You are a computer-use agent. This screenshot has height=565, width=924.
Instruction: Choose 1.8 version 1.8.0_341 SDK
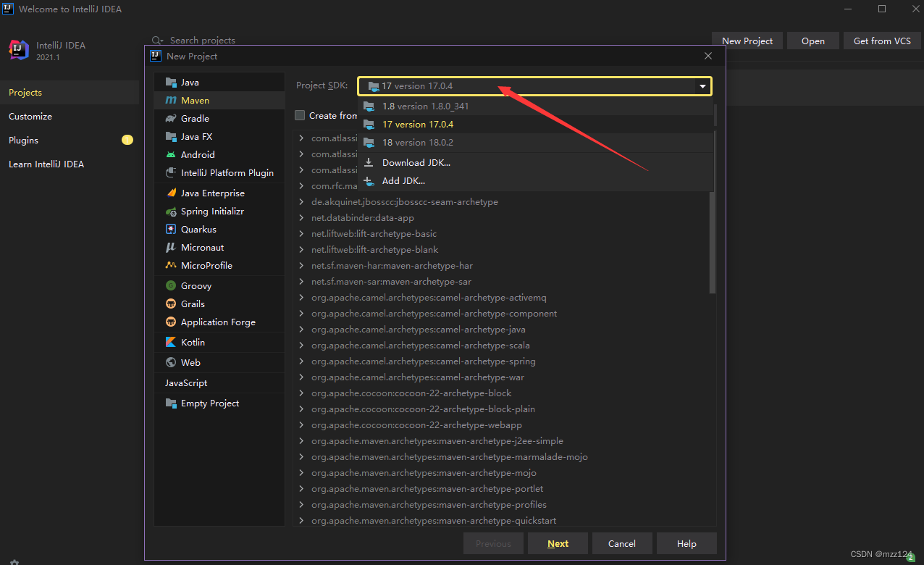coord(536,106)
